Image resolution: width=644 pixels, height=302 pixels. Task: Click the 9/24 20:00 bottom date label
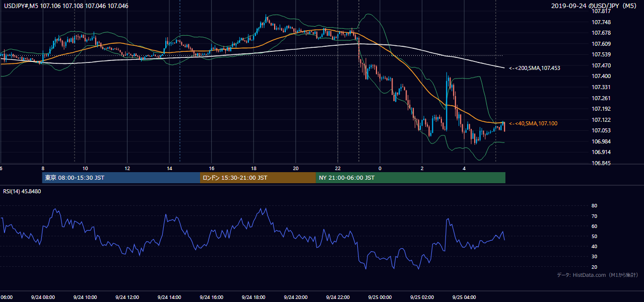[x=295, y=297]
